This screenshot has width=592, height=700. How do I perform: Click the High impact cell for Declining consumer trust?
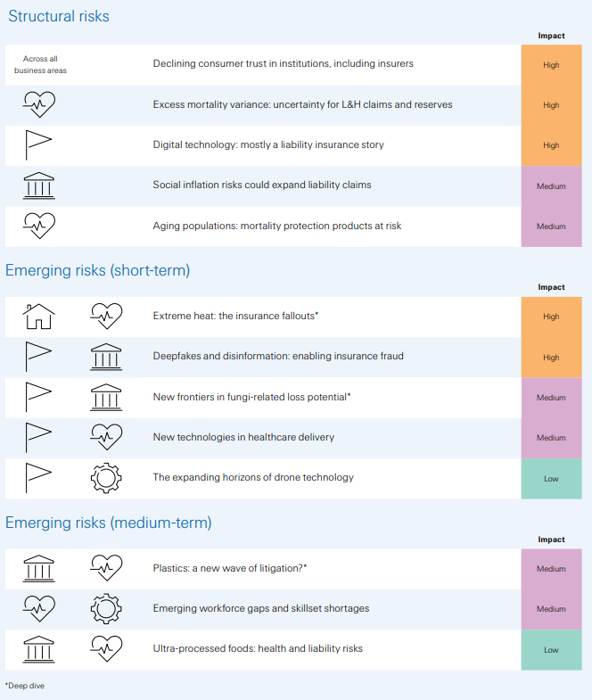(551, 65)
